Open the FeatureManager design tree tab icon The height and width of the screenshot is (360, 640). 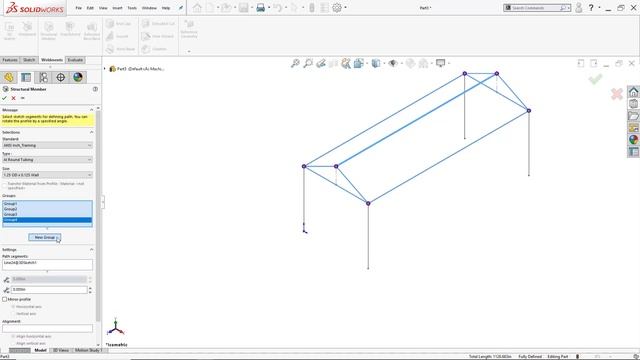coord(9,77)
